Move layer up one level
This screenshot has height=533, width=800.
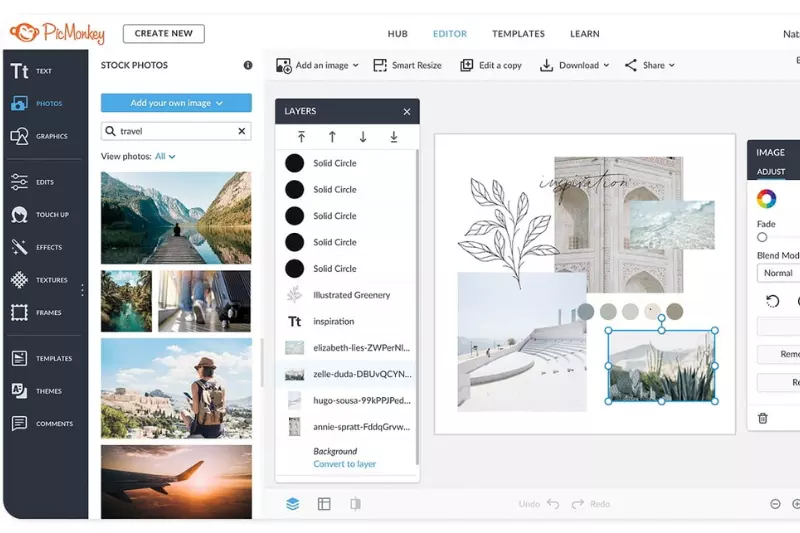(x=332, y=137)
